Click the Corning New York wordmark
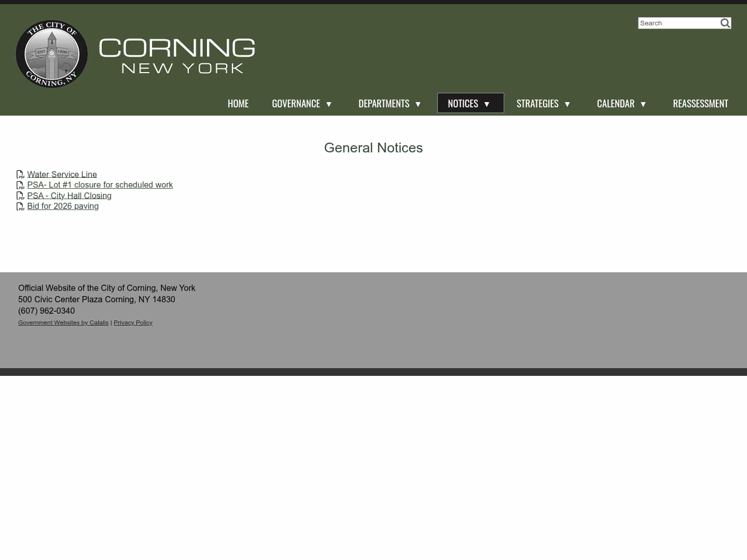This screenshot has height=560, width=747. point(177,55)
